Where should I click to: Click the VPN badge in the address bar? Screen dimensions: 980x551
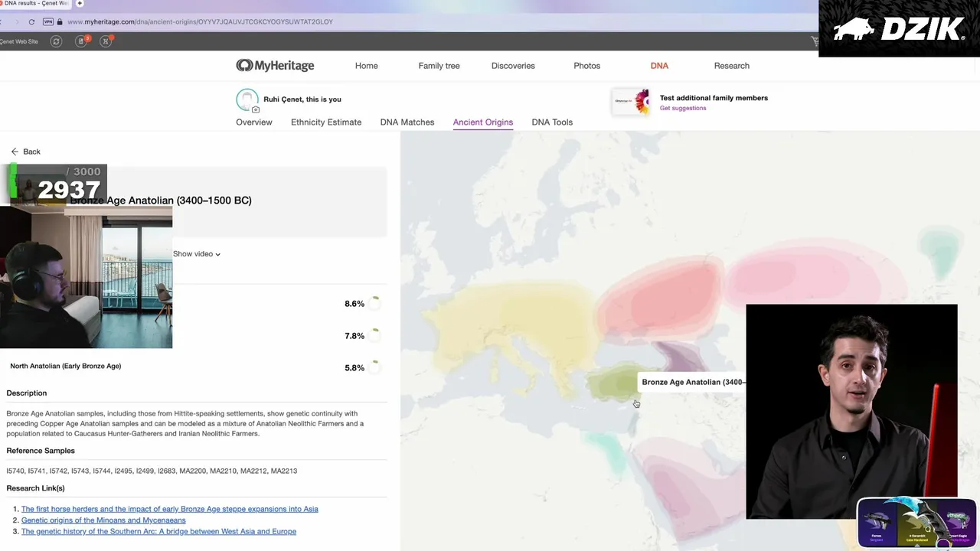tap(48, 22)
